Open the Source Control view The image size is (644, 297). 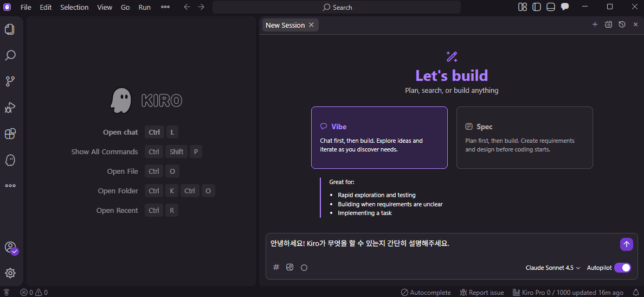pos(10,81)
